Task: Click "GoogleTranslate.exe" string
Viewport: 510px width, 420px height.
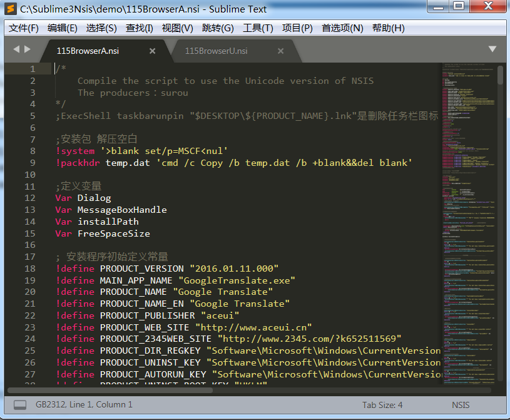Action: point(237,280)
